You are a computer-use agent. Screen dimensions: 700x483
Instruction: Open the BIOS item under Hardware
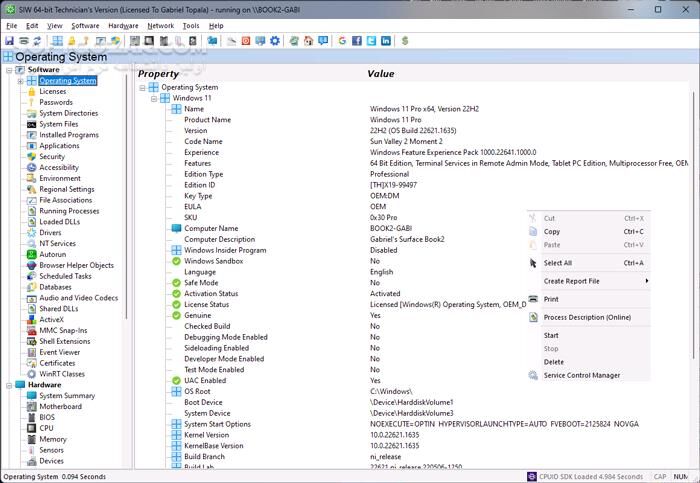(x=47, y=417)
